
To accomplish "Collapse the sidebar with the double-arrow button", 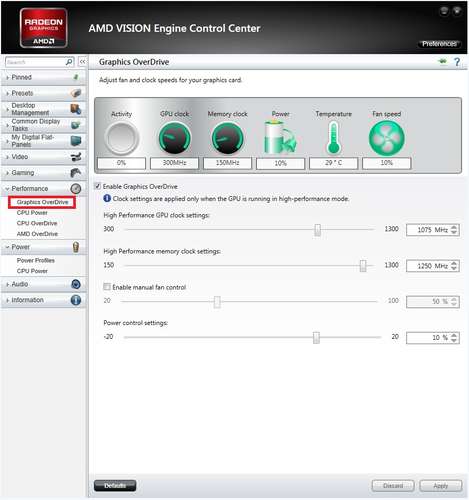I will 82,62.
